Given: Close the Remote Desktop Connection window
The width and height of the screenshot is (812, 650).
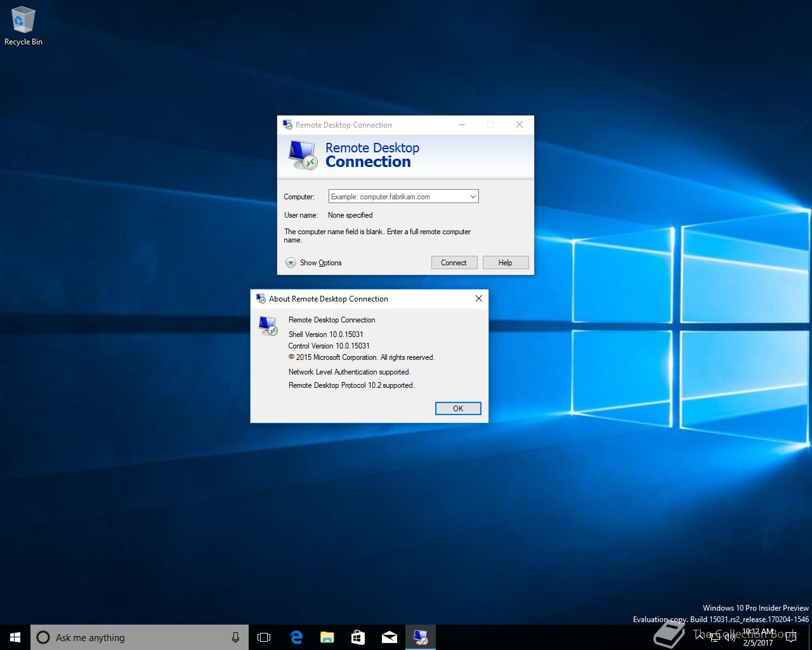Looking at the screenshot, I should coord(520,124).
